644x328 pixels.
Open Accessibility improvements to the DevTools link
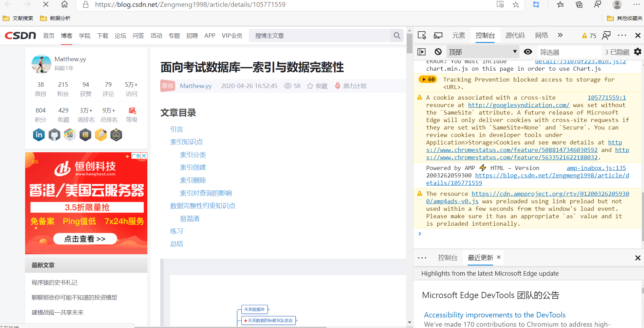coord(495,315)
